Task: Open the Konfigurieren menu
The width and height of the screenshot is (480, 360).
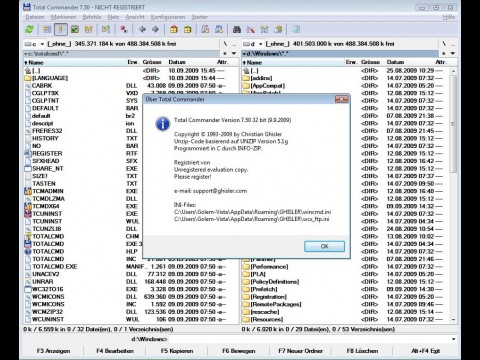Action: click(168, 17)
